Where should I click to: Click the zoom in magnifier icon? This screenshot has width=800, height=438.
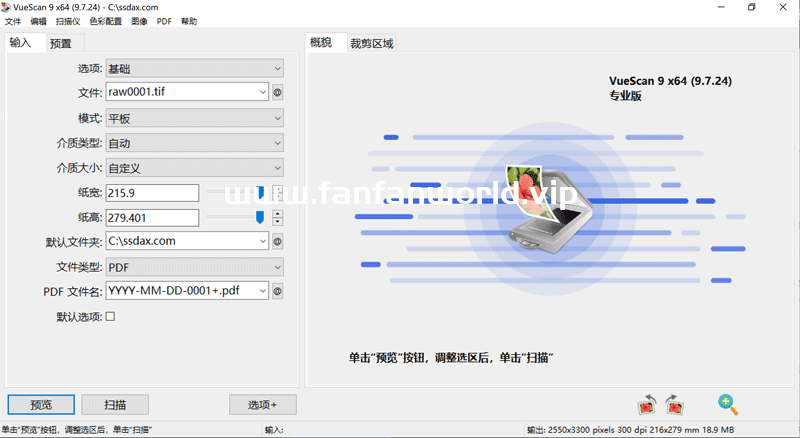click(728, 404)
